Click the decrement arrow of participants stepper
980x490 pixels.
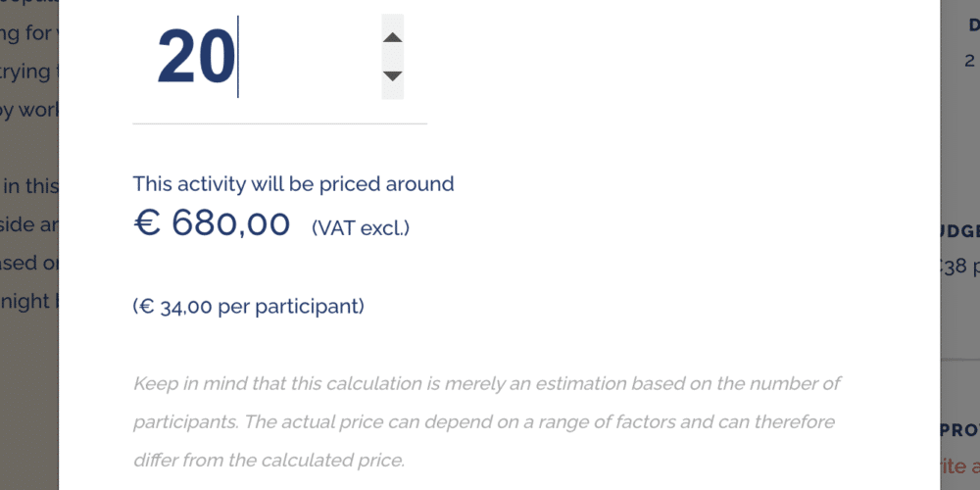392,75
